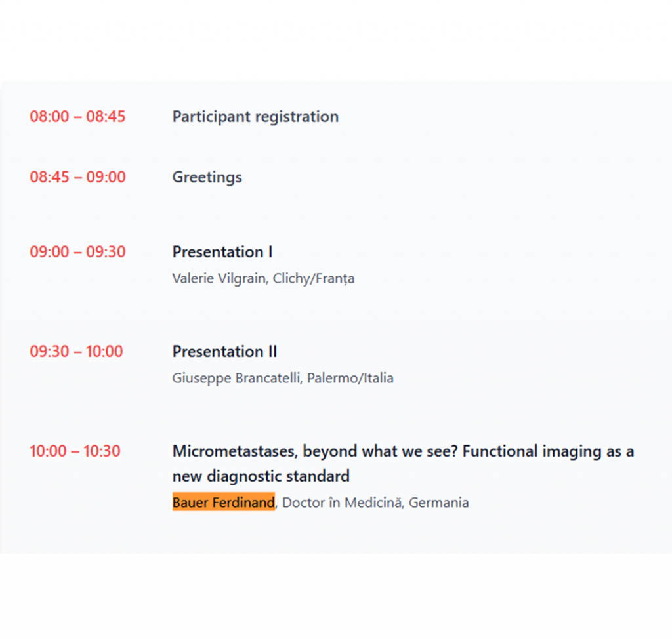This screenshot has height=639, width=672.
Task: Click the 10:00 – 10:30 time slot
Action: coord(75,451)
